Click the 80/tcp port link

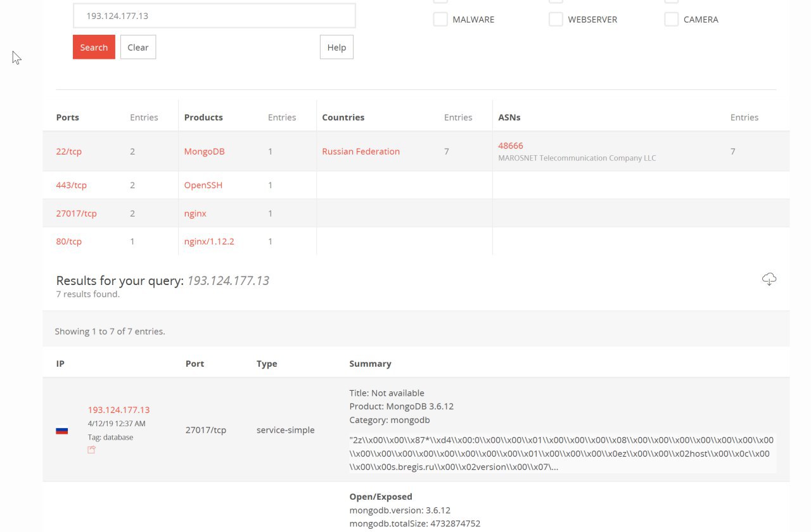coord(69,241)
